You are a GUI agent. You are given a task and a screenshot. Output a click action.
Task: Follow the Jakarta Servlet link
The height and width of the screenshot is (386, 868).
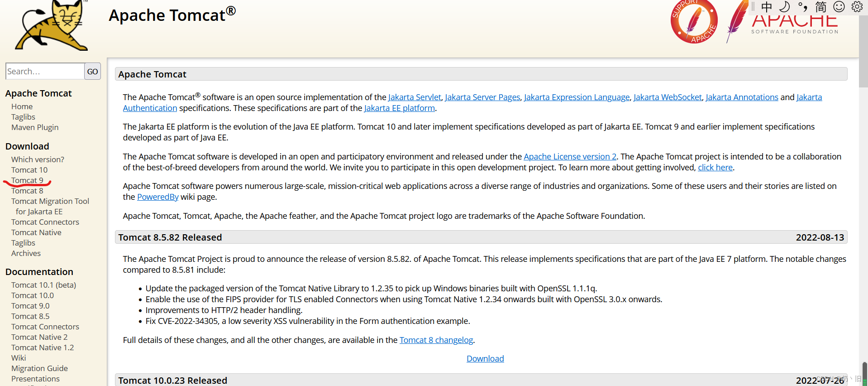[x=415, y=97]
